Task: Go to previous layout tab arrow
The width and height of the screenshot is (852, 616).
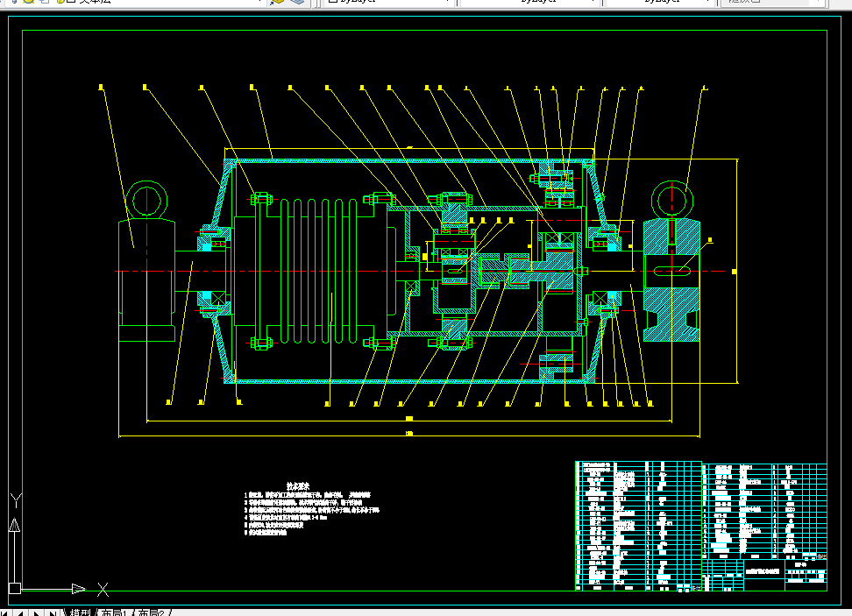Action: pos(20,612)
